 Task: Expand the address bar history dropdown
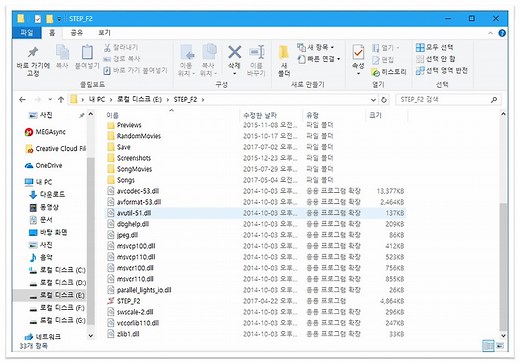[x=373, y=100]
